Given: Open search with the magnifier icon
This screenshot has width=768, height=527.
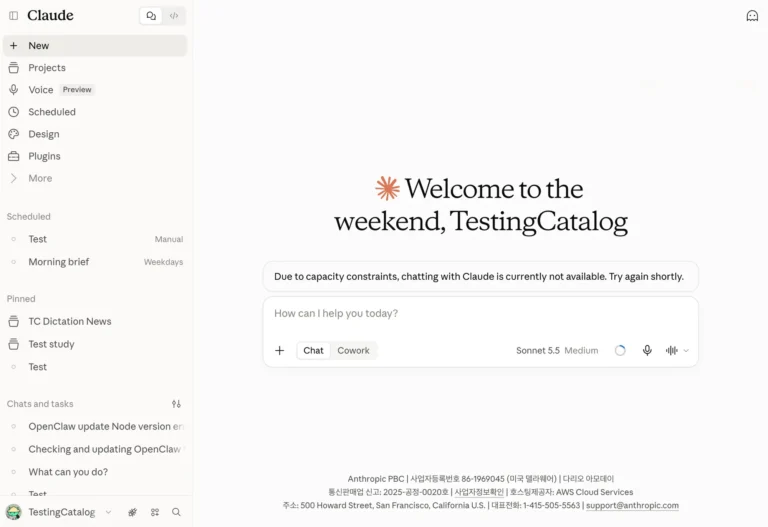Looking at the screenshot, I should point(176,512).
